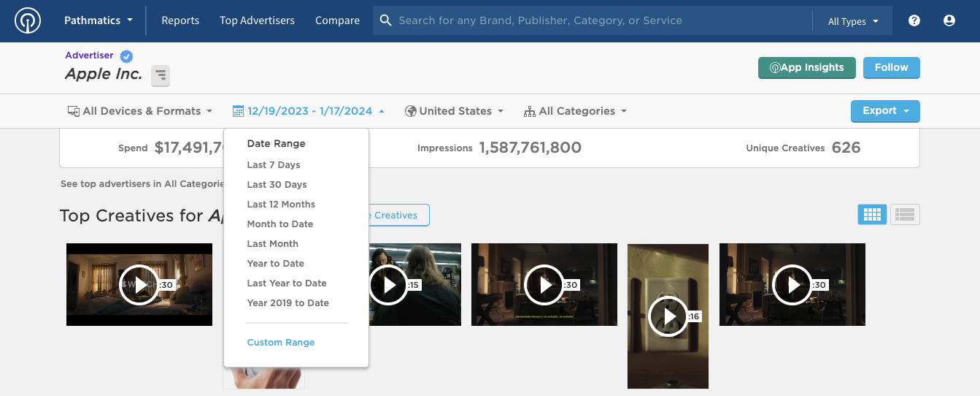The height and width of the screenshot is (396, 980).
Task: Click the category tree icon
Action: [x=530, y=111]
